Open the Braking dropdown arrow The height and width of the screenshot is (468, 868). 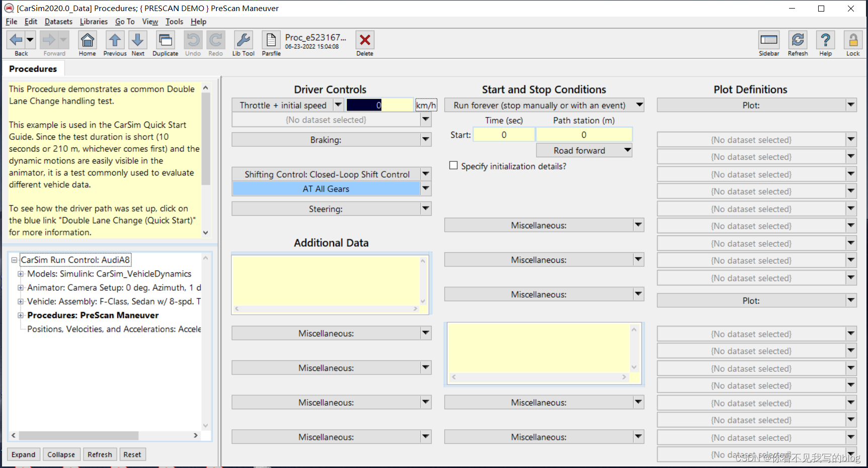click(426, 140)
